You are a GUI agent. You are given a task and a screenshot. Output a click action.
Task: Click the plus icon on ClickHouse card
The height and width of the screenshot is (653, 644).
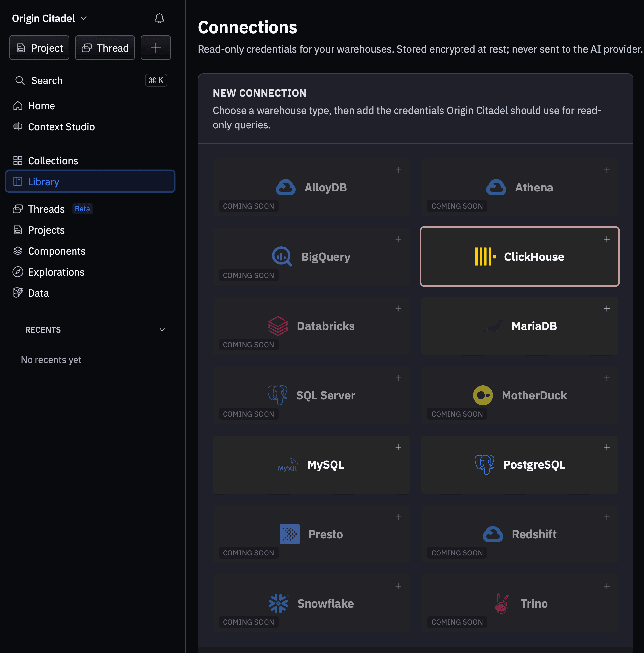click(x=607, y=239)
